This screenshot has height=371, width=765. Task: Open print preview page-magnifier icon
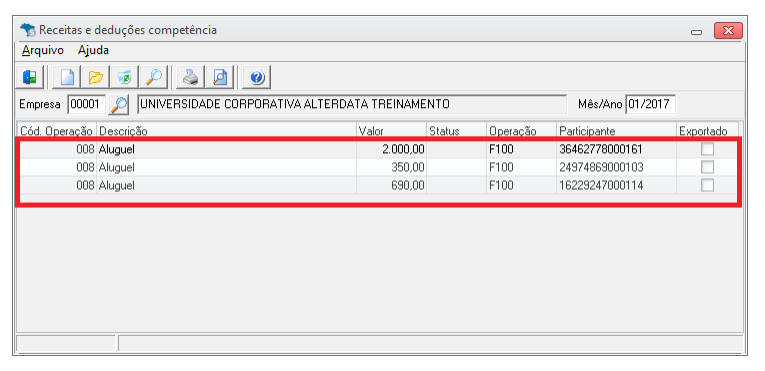[x=220, y=77]
